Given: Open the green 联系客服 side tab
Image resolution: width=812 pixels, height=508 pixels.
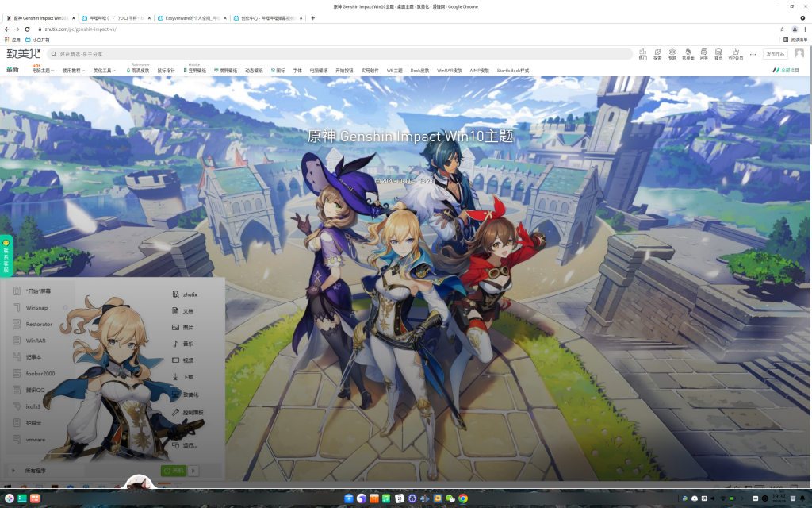Looking at the screenshot, I should (x=6, y=256).
